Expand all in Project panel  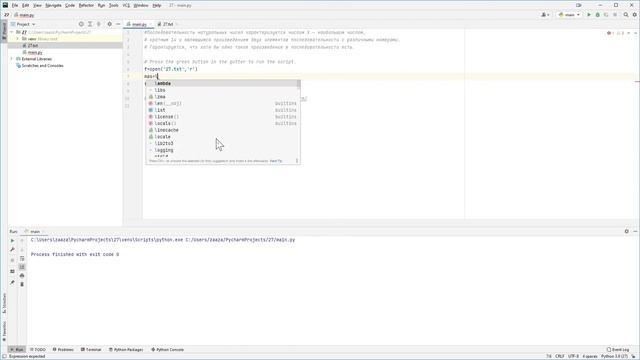(90, 24)
